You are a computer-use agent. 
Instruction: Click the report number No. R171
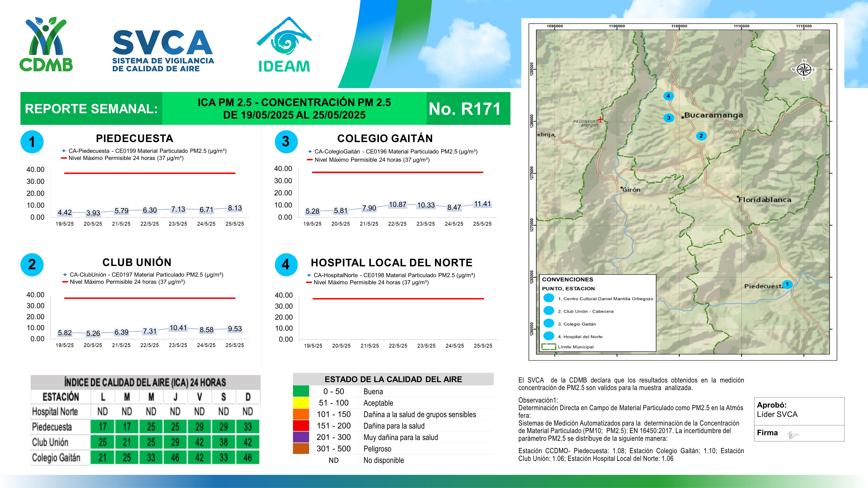tap(464, 109)
